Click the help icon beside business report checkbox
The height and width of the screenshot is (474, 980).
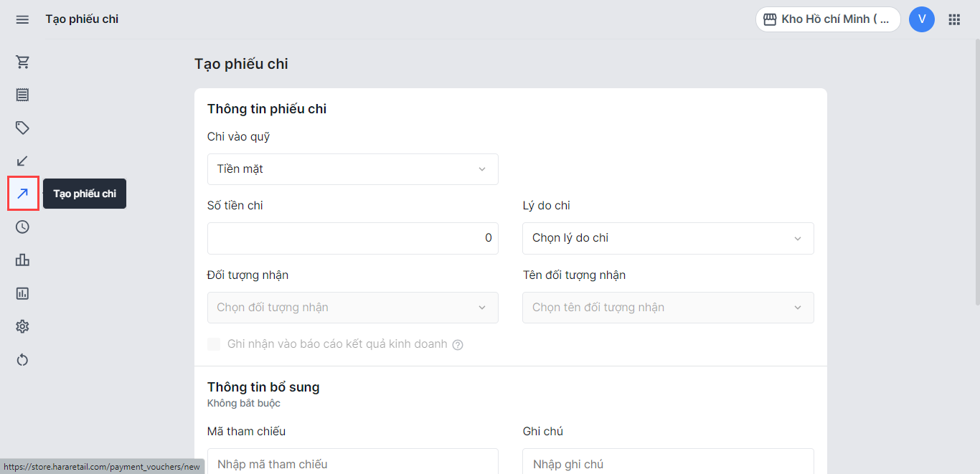[458, 345]
